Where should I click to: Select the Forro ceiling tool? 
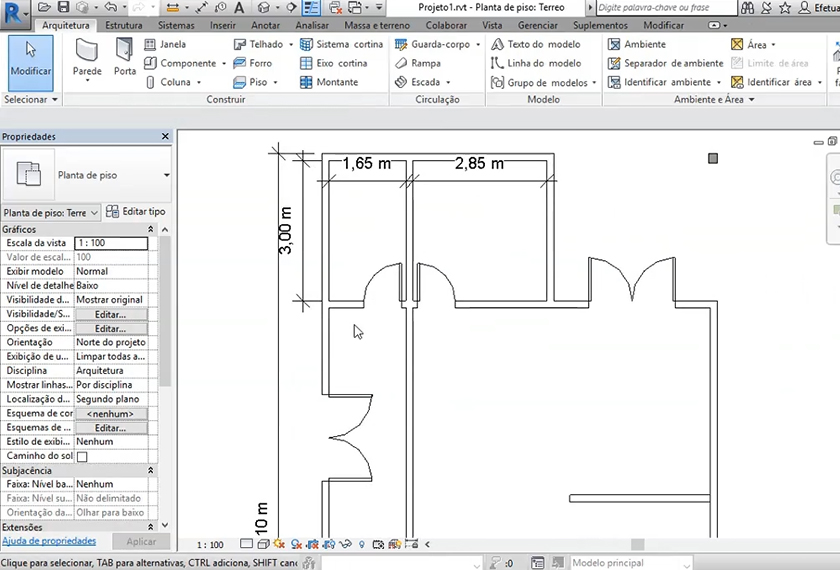coord(259,63)
